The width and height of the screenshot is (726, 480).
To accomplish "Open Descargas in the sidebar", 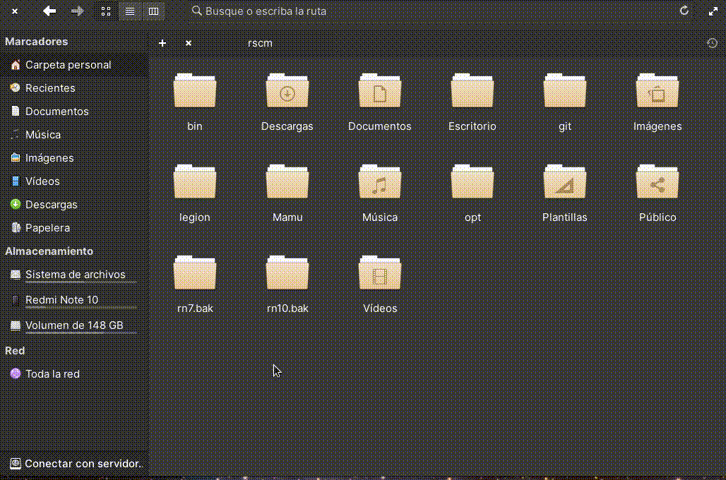I will (x=74, y=205).
